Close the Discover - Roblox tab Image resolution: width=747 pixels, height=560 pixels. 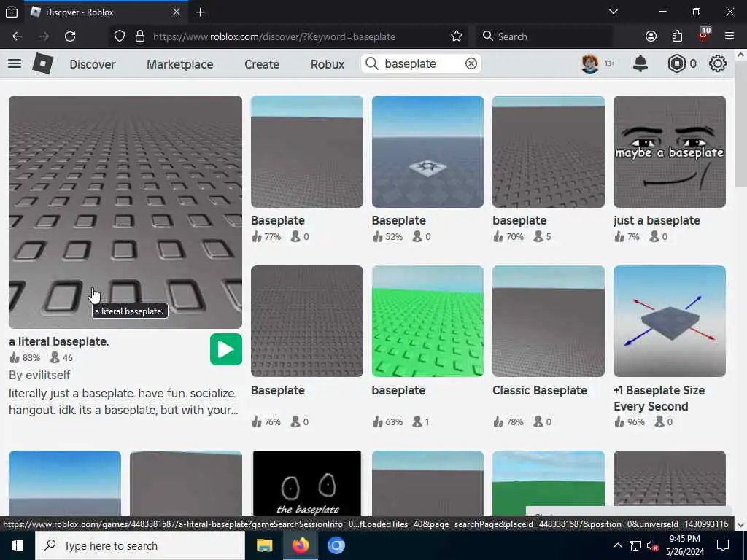click(177, 12)
